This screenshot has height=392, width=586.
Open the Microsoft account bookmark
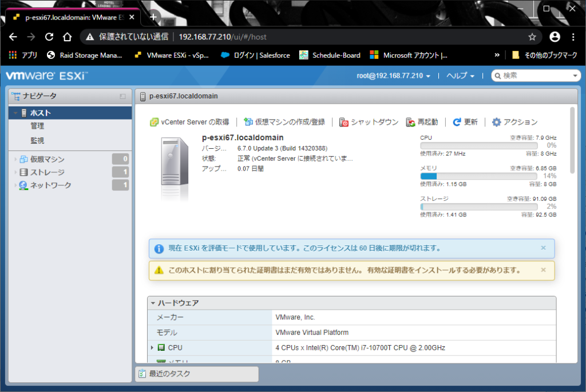tap(409, 56)
